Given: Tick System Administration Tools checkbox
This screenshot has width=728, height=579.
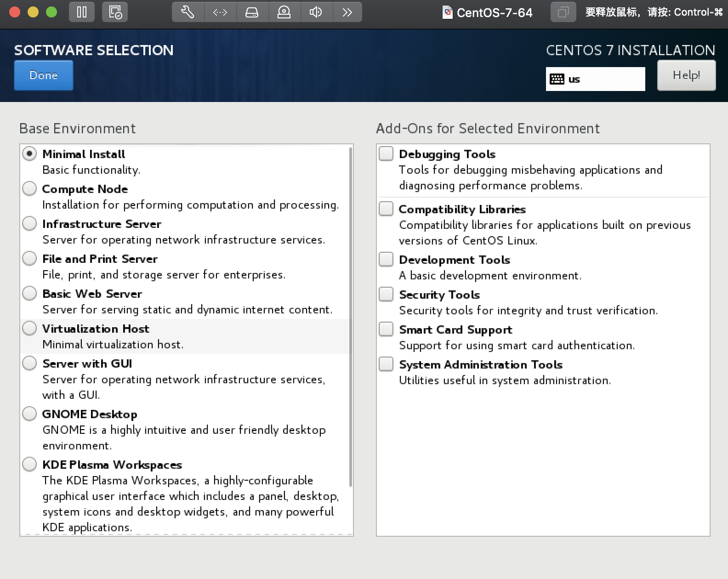Looking at the screenshot, I should click(x=386, y=364).
